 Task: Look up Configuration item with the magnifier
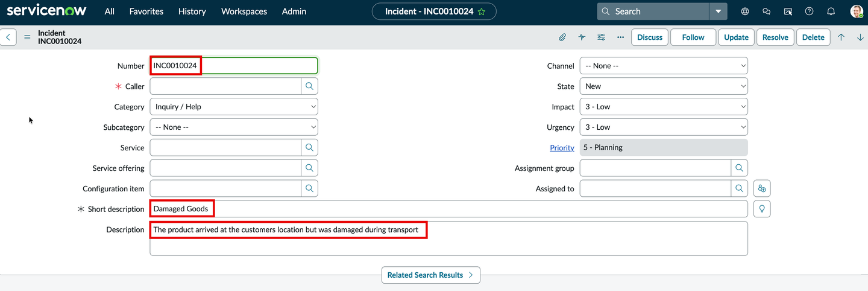(x=309, y=188)
